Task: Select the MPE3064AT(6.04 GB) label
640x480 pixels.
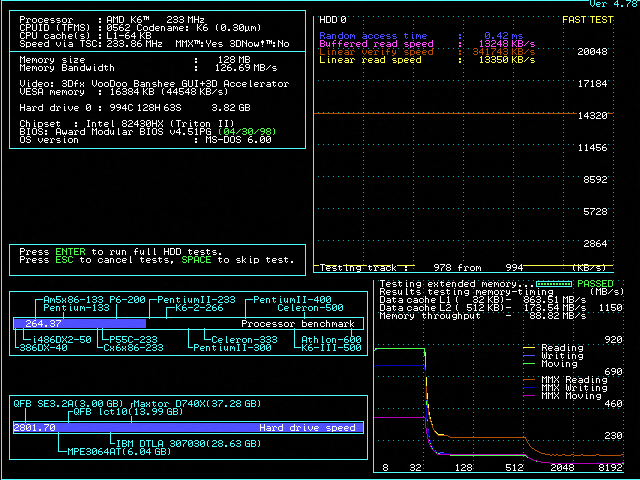Action: (119, 452)
